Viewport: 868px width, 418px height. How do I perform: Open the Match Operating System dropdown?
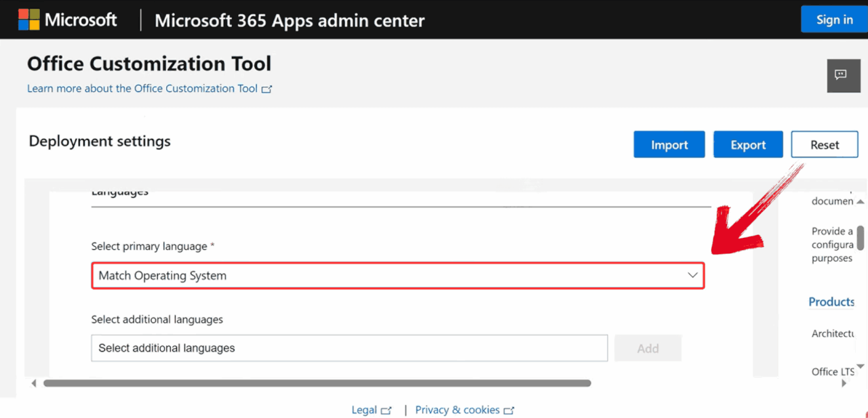[397, 276]
